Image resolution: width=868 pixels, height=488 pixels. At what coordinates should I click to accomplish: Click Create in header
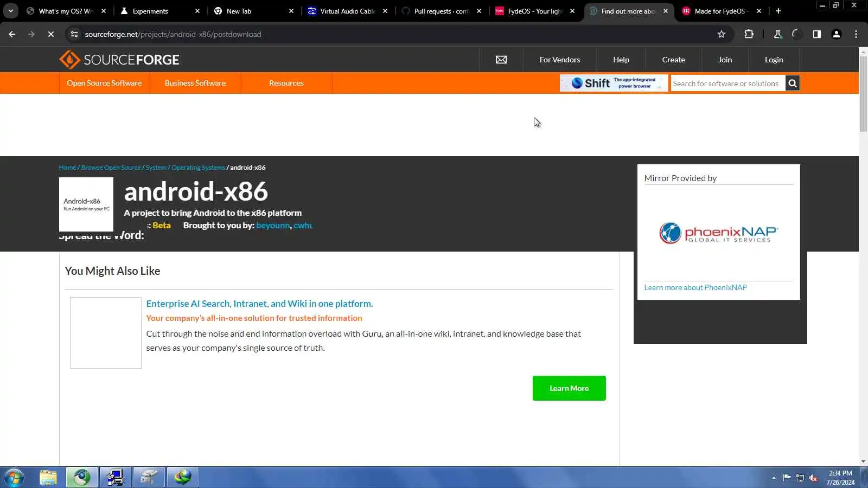673,60
